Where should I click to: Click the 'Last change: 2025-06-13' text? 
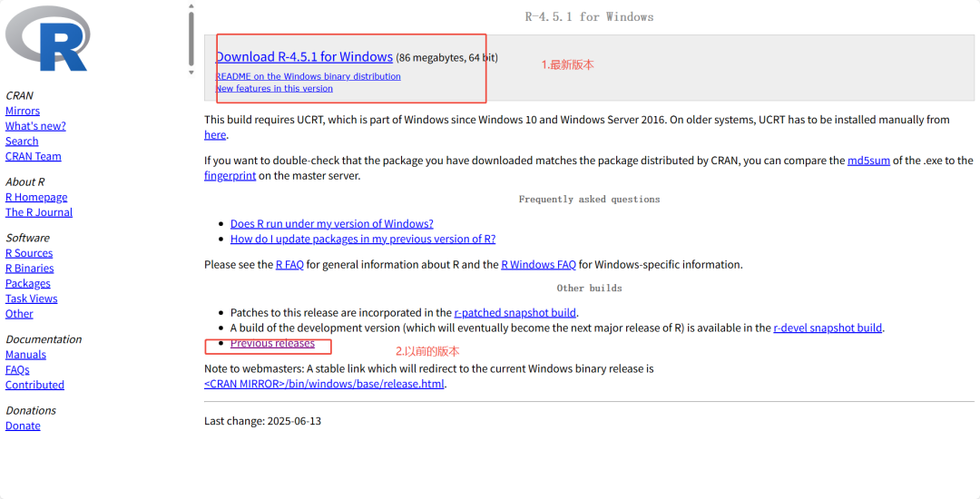pos(262,421)
